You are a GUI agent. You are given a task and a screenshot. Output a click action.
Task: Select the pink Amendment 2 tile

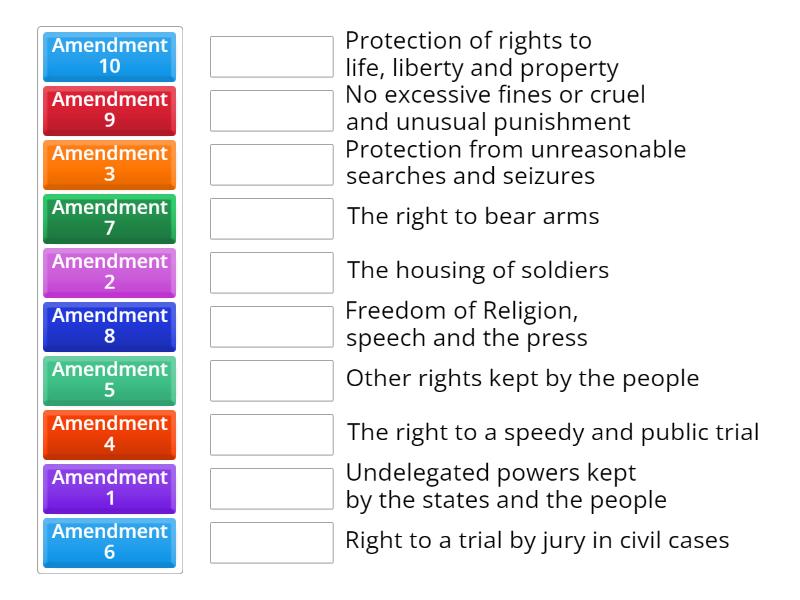pos(109,273)
